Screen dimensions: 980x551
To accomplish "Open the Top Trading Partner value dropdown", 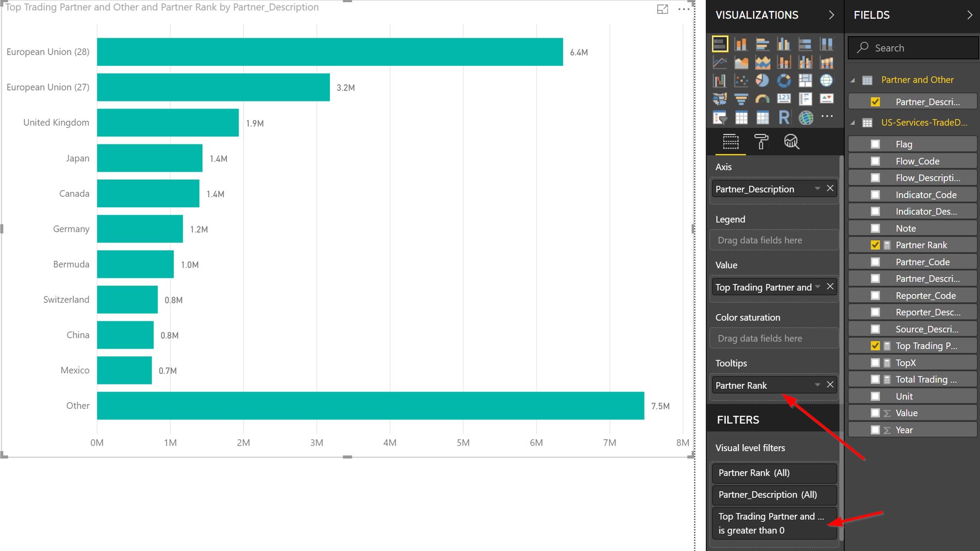I will point(817,287).
